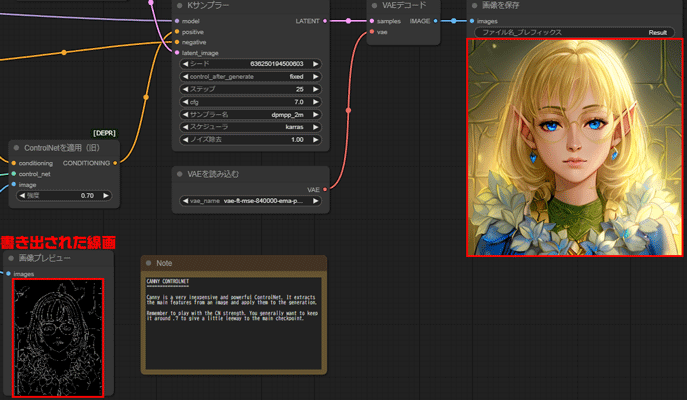Click the samples input slot on VAEデコード
Viewport: 687px width, 400px height.
click(372, 21)
